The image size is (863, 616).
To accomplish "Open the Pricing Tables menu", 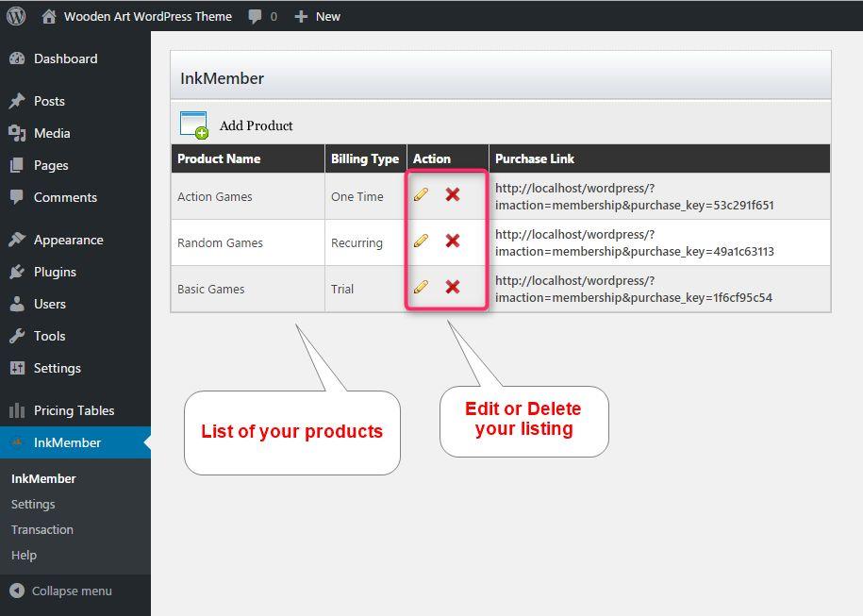I will [75, 410].
